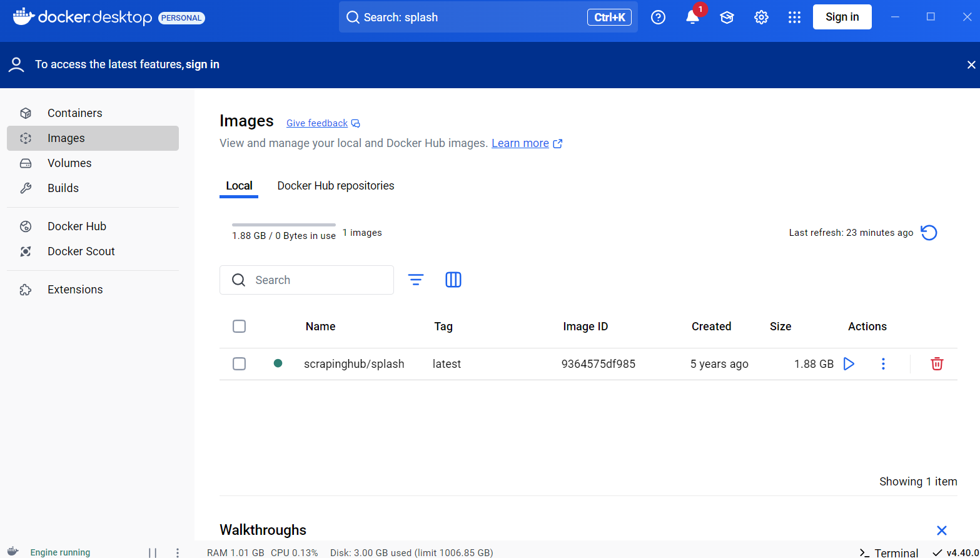The width and height of the screenshot is (980, 558).
Task: Switch to the Local tab
Action: pyautogui.click(x=239, y=186)
